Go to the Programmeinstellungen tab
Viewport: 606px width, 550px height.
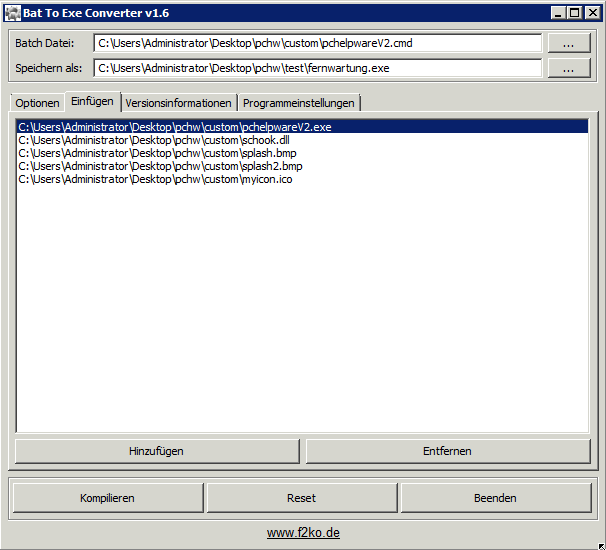(x=298, y=103)
